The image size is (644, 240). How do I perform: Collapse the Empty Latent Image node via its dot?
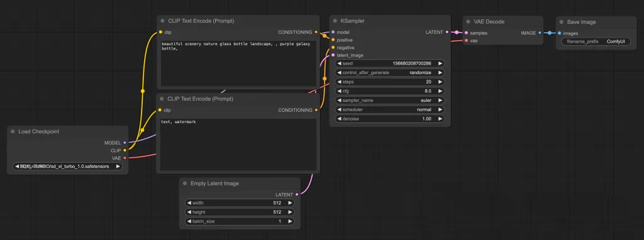pos(185,183)
